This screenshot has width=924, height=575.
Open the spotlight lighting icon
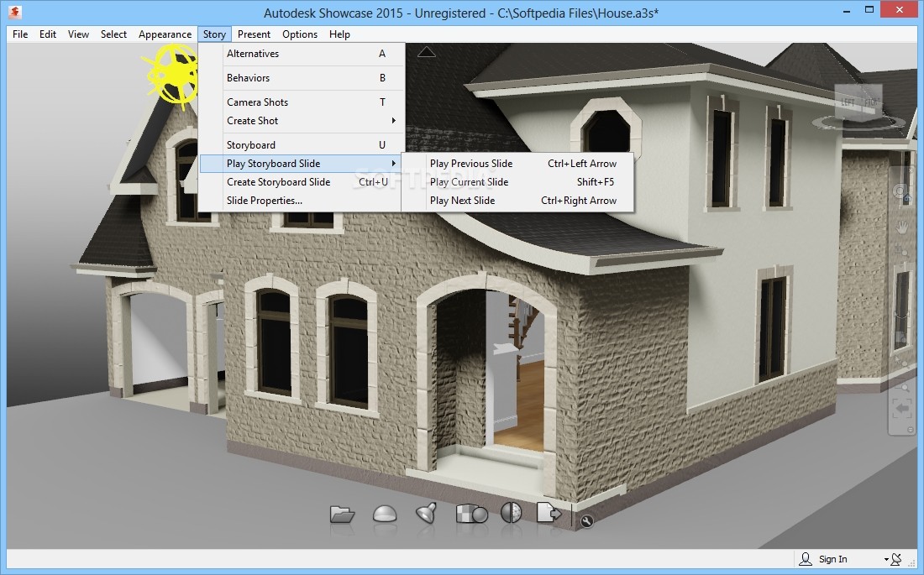click(x=427, y=513)
